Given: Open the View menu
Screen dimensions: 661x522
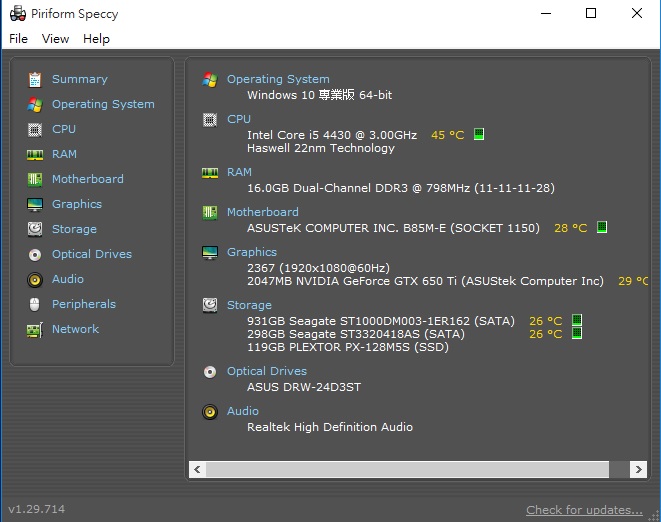Looking at the screenshot, I should pyautogui.click(x=55, y=39).
